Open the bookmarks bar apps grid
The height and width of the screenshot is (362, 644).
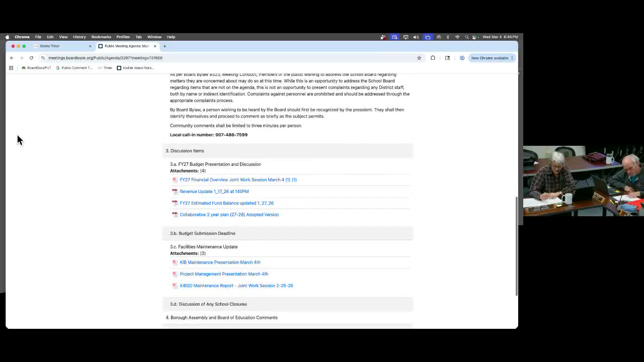point(11,68)
